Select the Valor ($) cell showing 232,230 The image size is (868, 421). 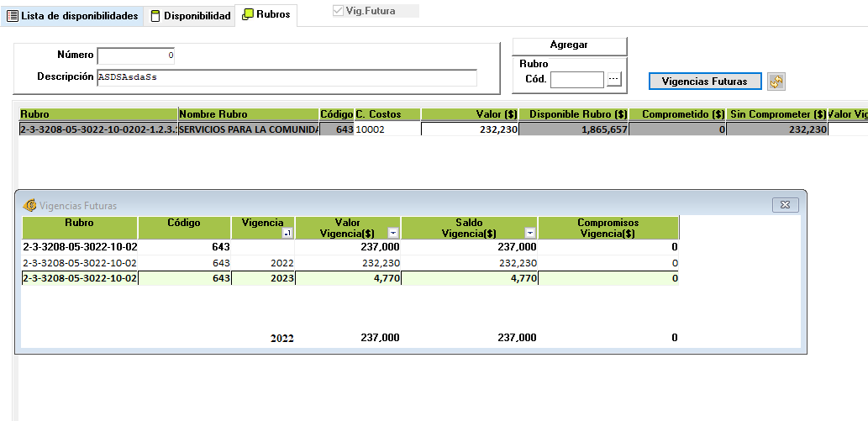coord(469,129)
